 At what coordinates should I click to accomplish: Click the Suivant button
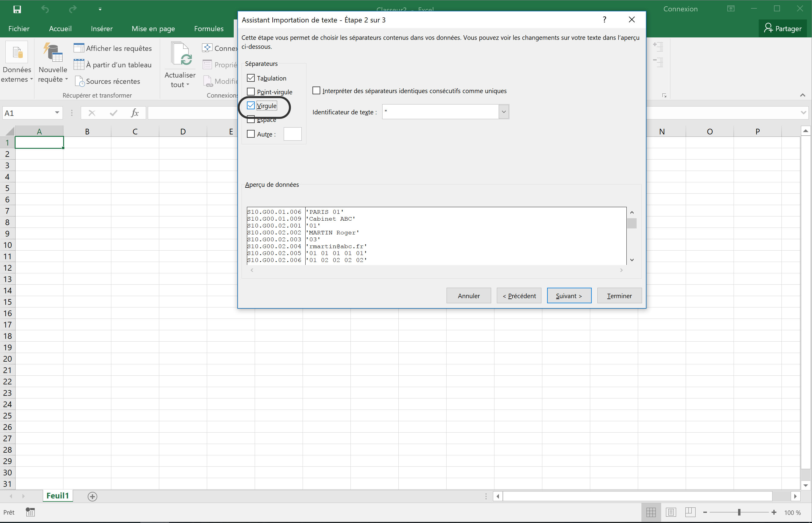(x=569, y=296)
